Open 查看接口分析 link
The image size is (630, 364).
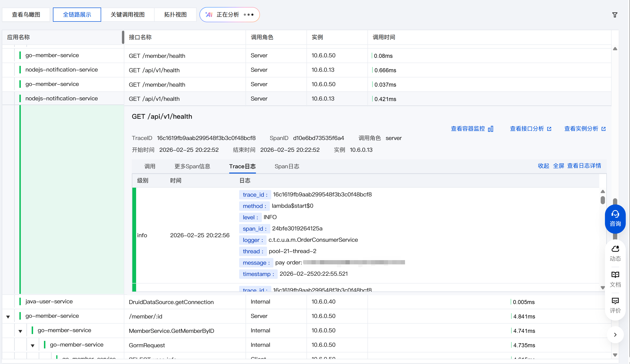coord(530,129)
